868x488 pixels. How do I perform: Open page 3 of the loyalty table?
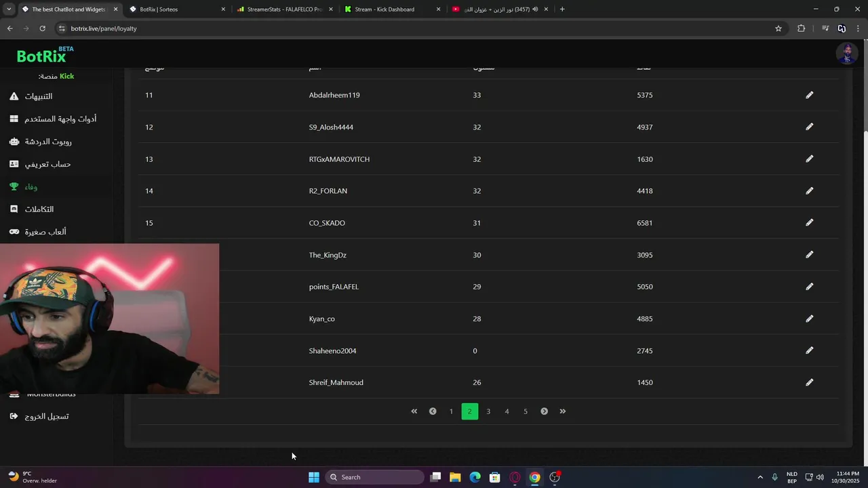[x=488, y=411]
